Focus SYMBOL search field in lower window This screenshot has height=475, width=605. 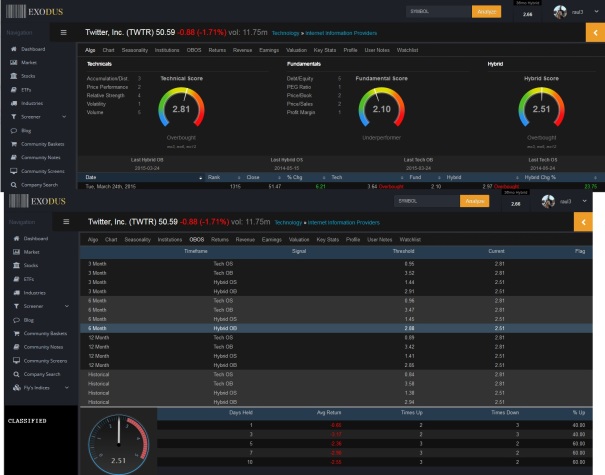coord(427,201)
